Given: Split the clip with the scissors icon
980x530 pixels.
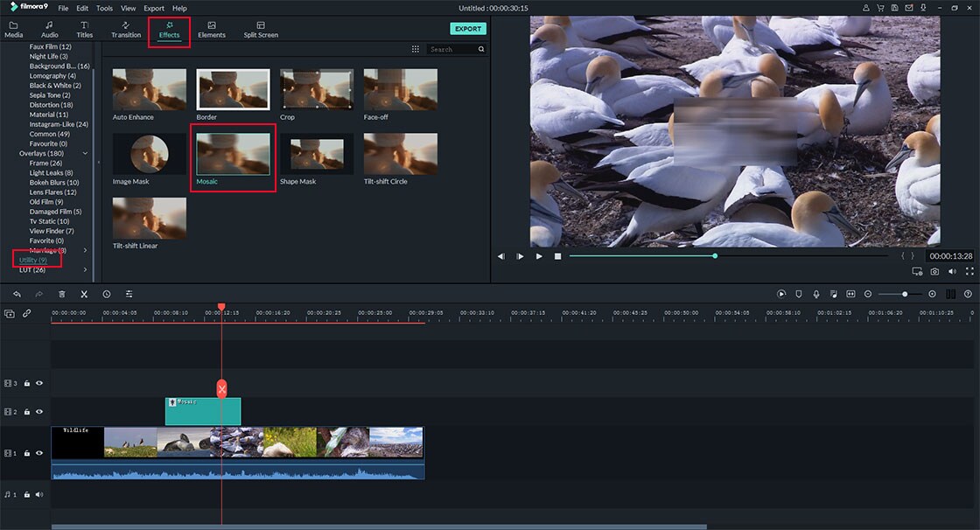Looking at the screenshot, I should coord(84,294).
